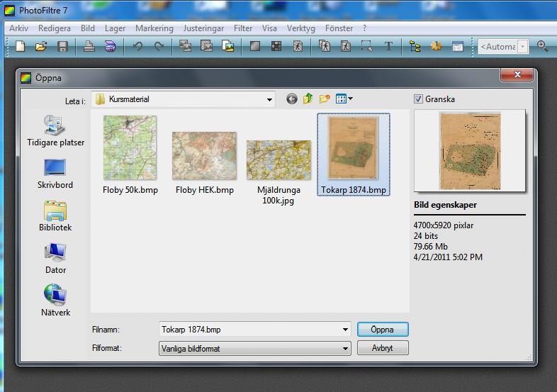557x392 pixels.
Task: Open the view menu icon in dialog
Action: pyautogui.click(x=344, y=99)
